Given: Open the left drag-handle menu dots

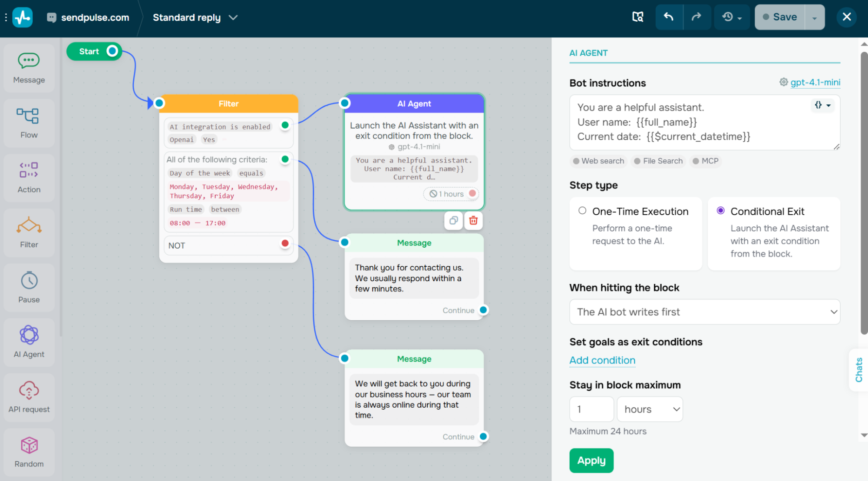Looking at the screenshot, I should 6,17.
